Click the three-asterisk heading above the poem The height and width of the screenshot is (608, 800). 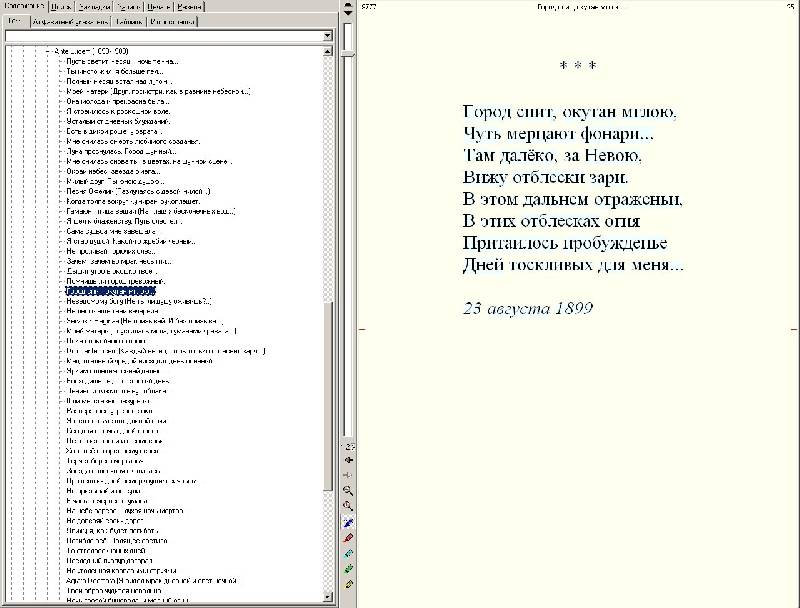point(578,65)
